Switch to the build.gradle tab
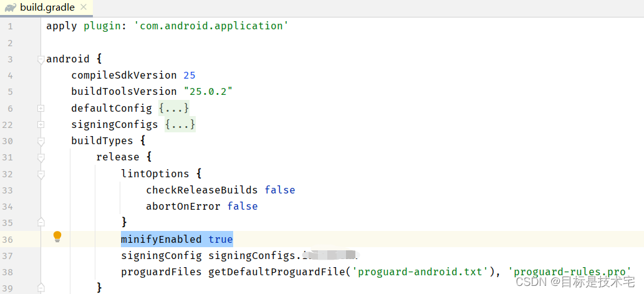Viewport: 644px width, 294px height. pos(47,7)
